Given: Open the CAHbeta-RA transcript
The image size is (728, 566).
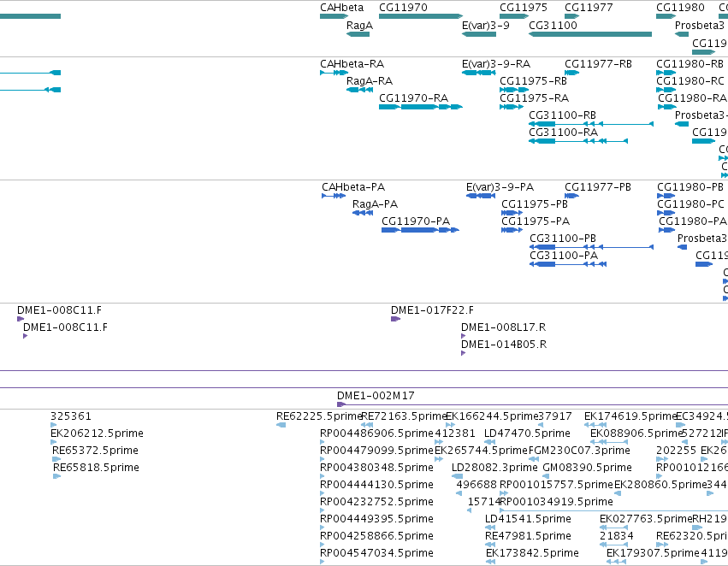Looking at the screenshot, I should point(352,64).
